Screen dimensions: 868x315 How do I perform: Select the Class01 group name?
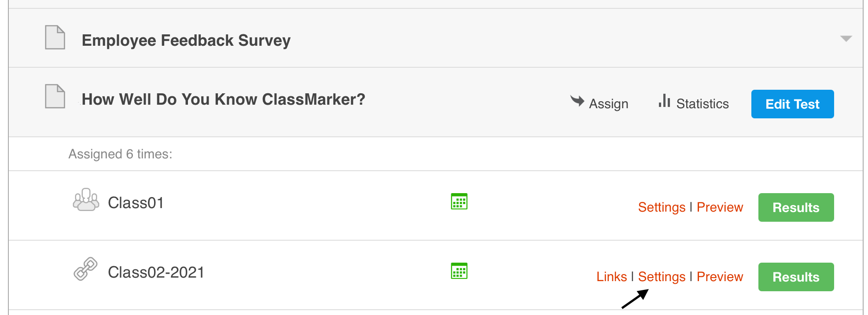coord(136,203)
